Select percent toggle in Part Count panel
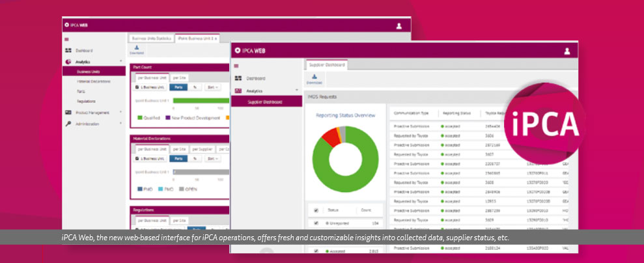Image resolution: width=644 pixels, height=263 pixels. point(195,87)
